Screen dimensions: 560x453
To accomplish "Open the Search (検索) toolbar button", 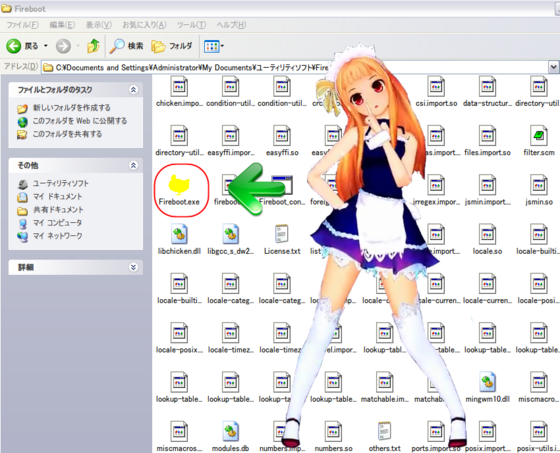I will coord(126,46).
